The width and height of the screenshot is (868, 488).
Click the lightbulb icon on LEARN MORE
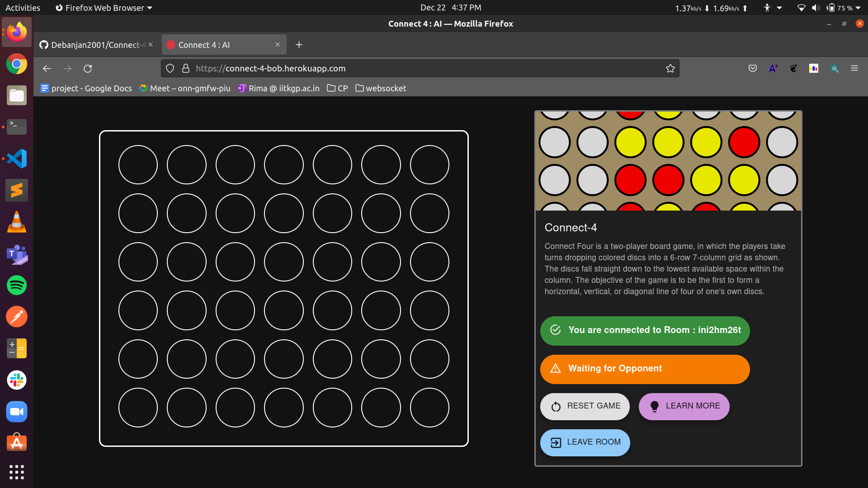click(x=653, y=406)
